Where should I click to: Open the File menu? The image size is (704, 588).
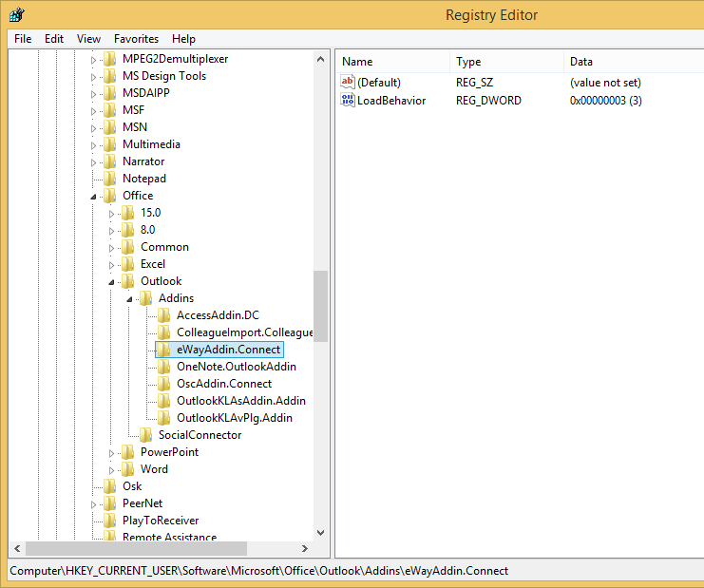tap(23, 39)
